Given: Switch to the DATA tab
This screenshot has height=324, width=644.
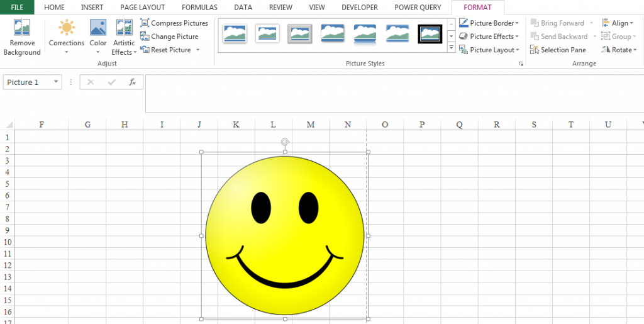Looking at the screenshot, I should click(243, 8).
